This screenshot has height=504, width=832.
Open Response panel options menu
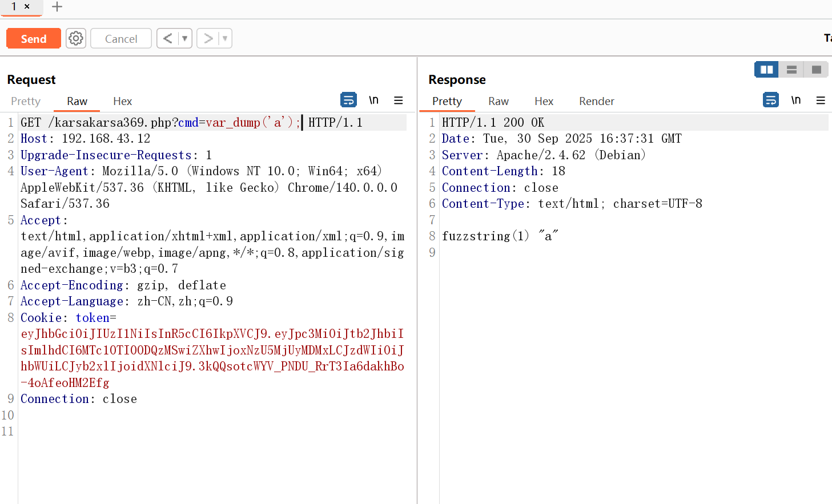(821, 100)
